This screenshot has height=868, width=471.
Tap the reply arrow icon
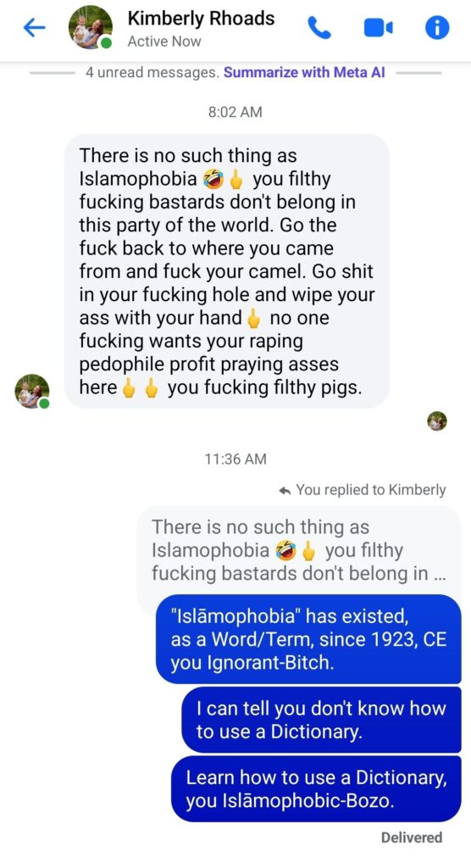click(285, 490)
